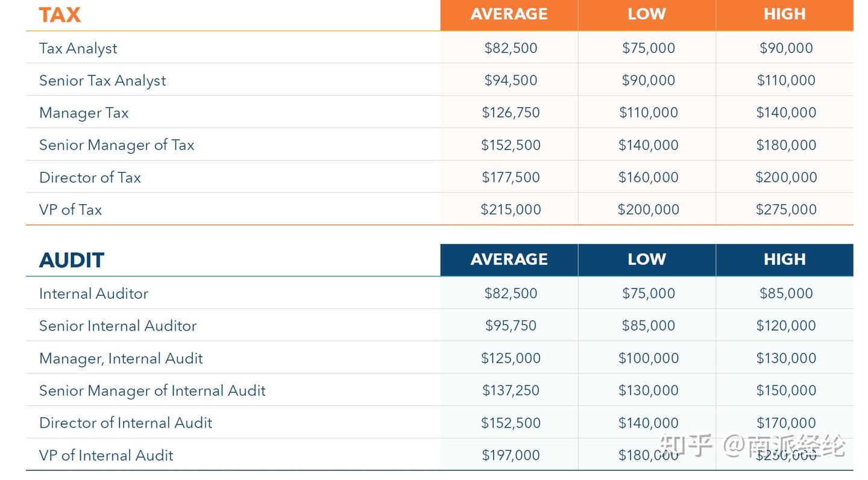
Task: Select Tax Analyst's $90,000 high salary cell
Action: [x=786, y=48]
